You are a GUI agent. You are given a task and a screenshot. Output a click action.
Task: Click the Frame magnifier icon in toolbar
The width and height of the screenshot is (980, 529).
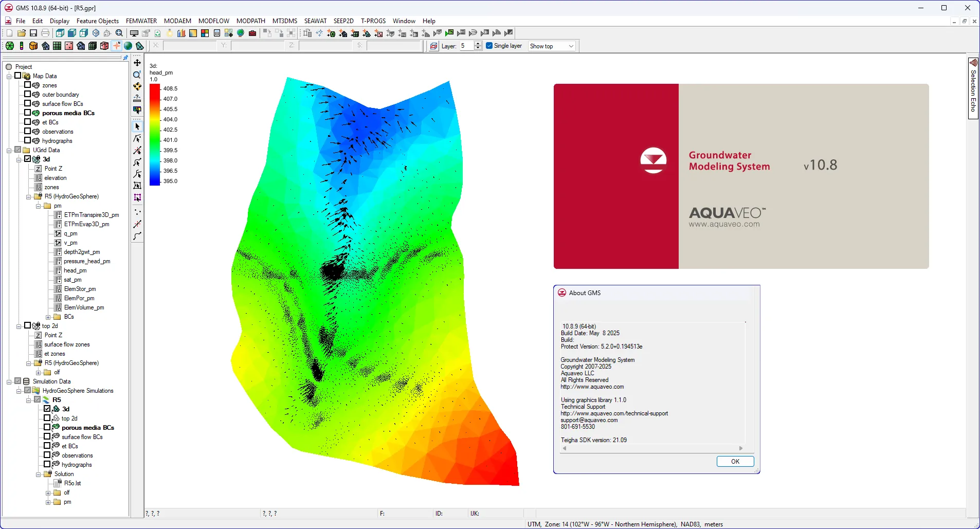point(119,33)
